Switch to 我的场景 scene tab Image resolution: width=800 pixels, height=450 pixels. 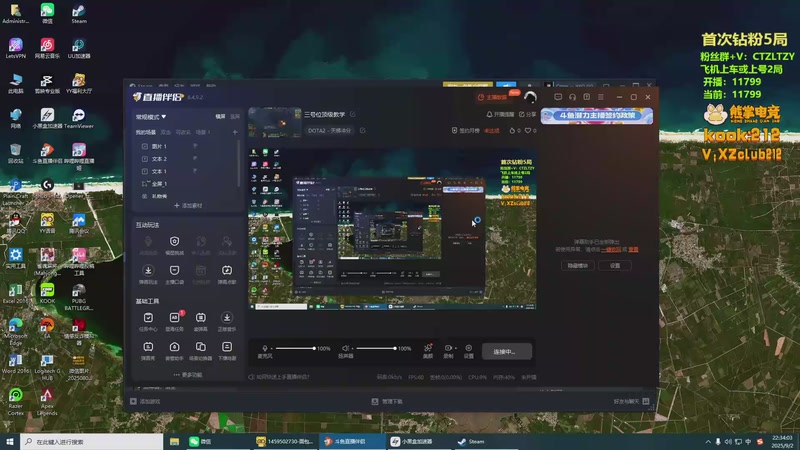(145, 132)
